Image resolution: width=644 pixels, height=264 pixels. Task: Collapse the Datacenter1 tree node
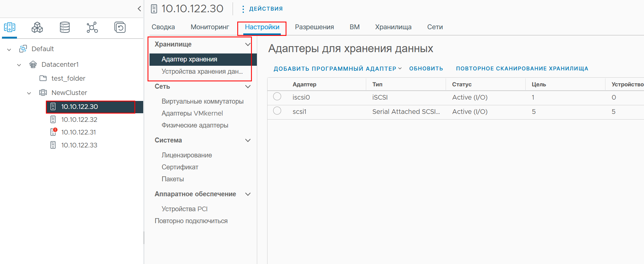point(19,65)
